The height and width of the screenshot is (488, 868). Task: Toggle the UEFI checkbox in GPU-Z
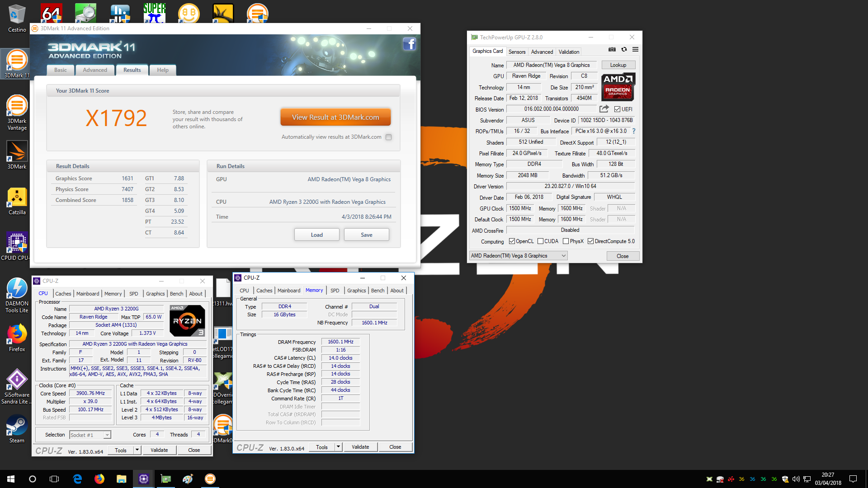coord(617,109)
